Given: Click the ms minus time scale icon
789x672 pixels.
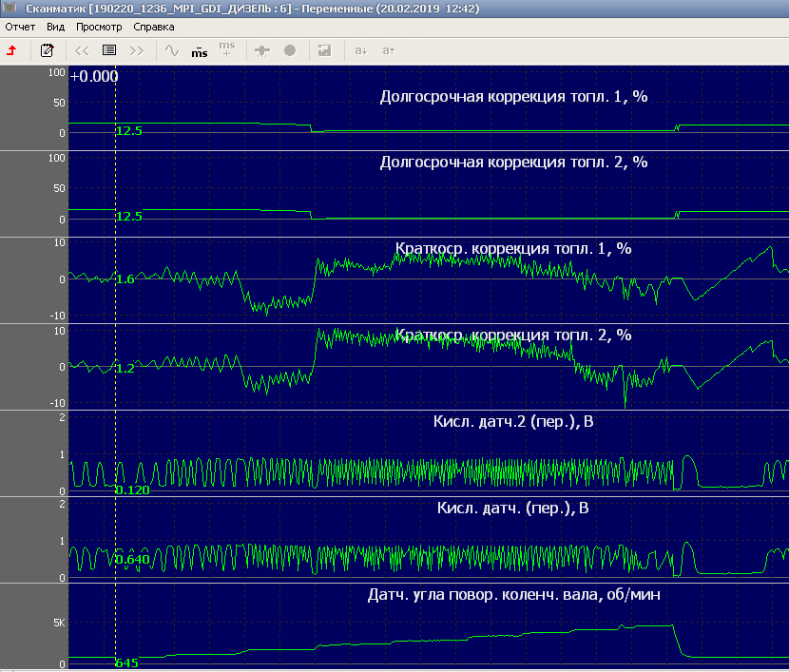Looking at the screenshot, I should [x=200, y=51].
